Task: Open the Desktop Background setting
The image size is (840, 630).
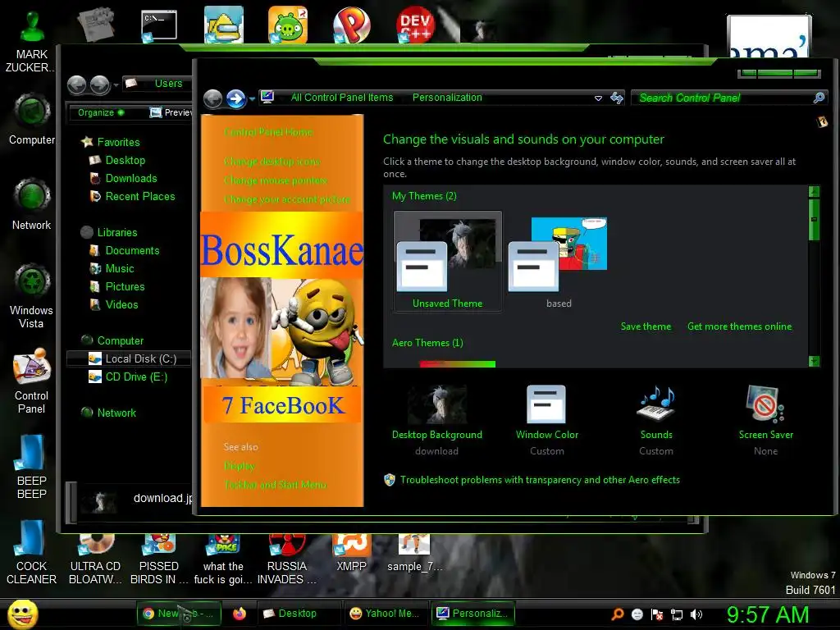Action: tap(436, 421)
